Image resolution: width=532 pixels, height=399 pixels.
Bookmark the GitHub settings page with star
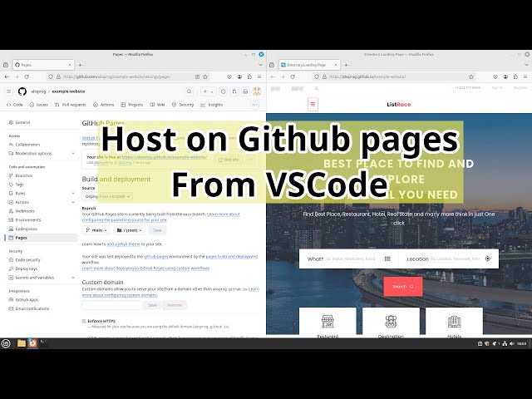205,77
